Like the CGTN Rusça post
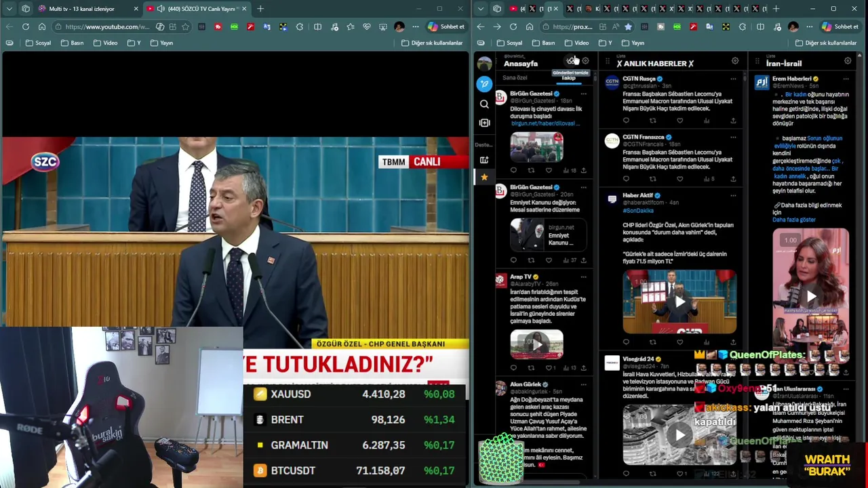868x488 pixels. (x=679, y=121)
